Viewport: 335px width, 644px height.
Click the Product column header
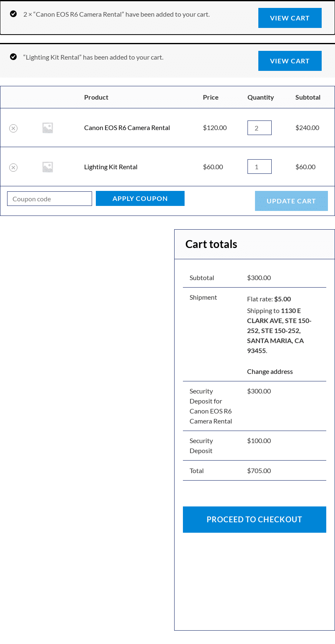(96, 97)
